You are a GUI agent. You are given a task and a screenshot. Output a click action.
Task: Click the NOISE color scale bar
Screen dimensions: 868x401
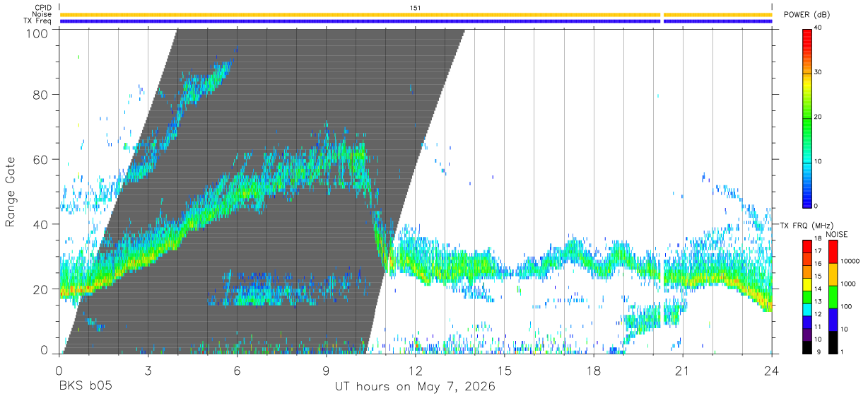click(x=833, y=296)
